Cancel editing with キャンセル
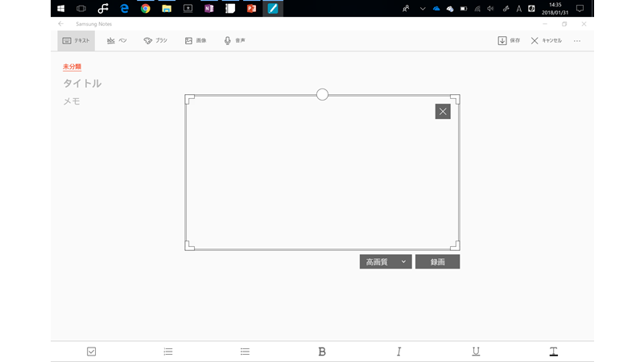Viewport: 644px width, 362px height. pos(546,41)
